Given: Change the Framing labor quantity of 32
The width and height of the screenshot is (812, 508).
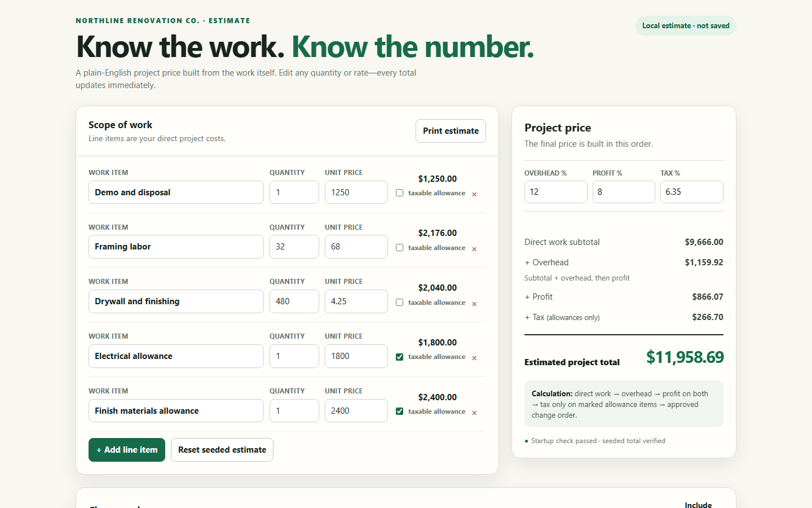Looking at the screenshot, I should pyautogui.click(x=294, y=247).
